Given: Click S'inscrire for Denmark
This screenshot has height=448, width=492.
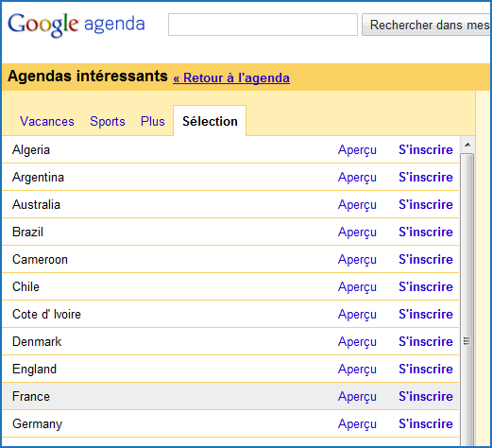Looking at the screenshot, I should coord(426,341).
